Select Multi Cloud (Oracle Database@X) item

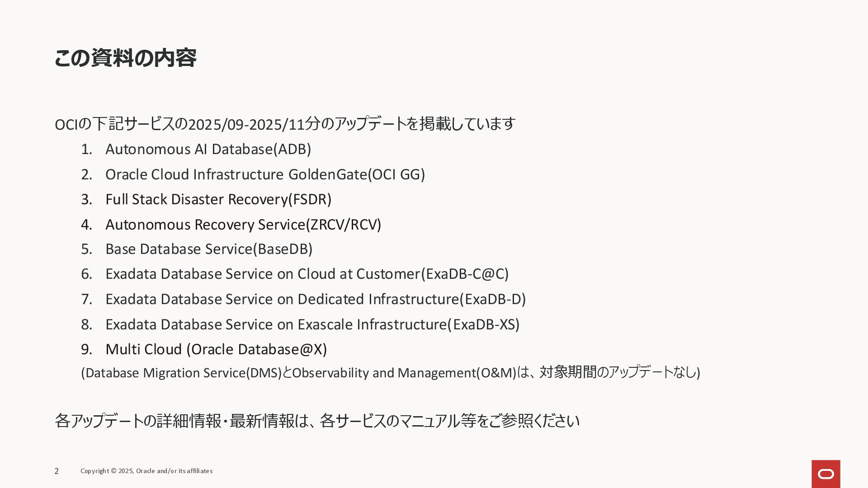216,349
